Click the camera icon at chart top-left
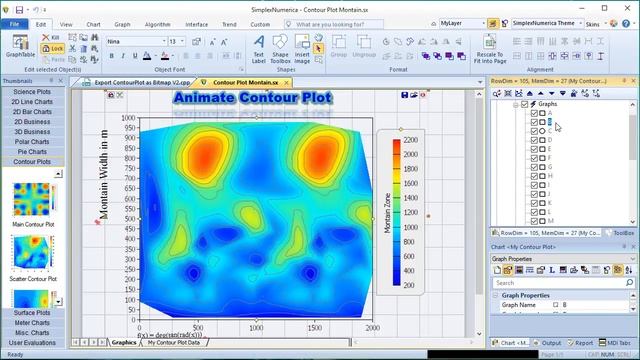640x360 pixels. [x=111, y=95]
